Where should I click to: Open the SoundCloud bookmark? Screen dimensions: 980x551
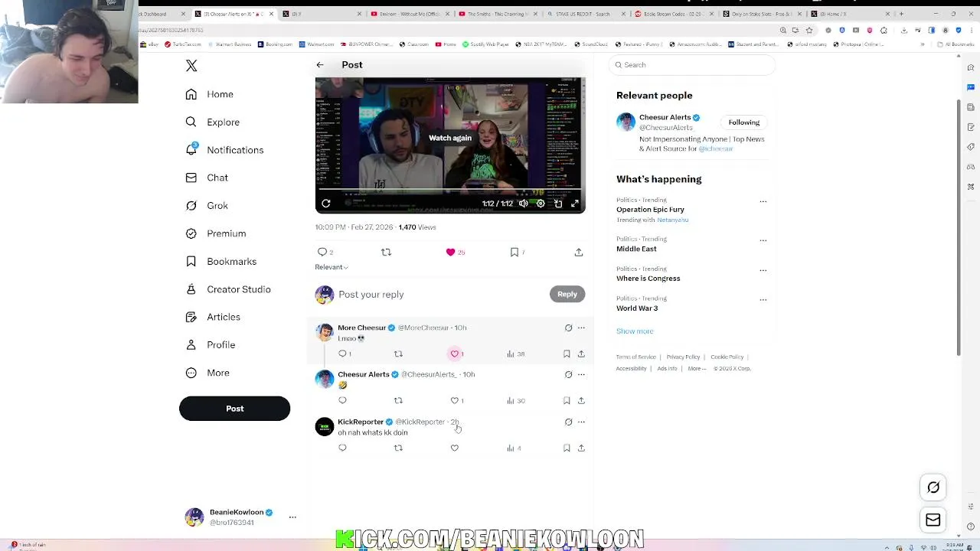[x=590, y=44]
